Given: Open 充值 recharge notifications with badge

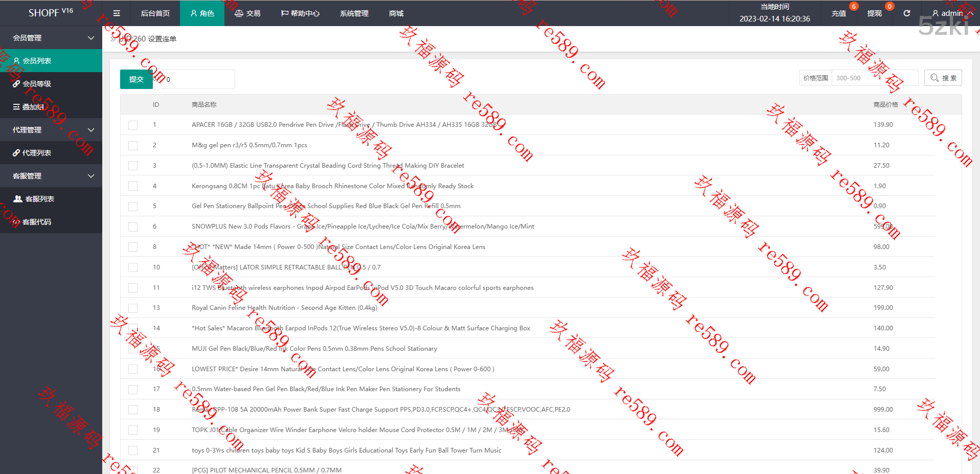Looking at the screenshot, I should [x=839, y=13].
